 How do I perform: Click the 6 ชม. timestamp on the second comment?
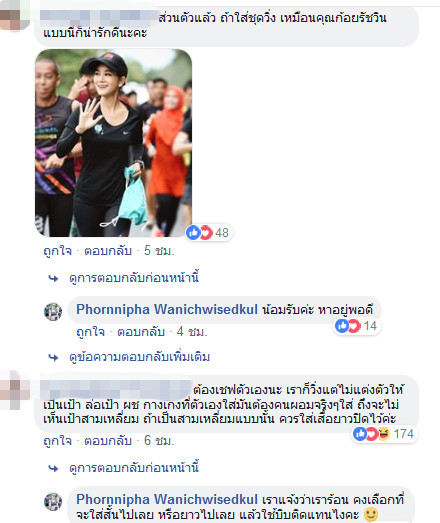159,441
